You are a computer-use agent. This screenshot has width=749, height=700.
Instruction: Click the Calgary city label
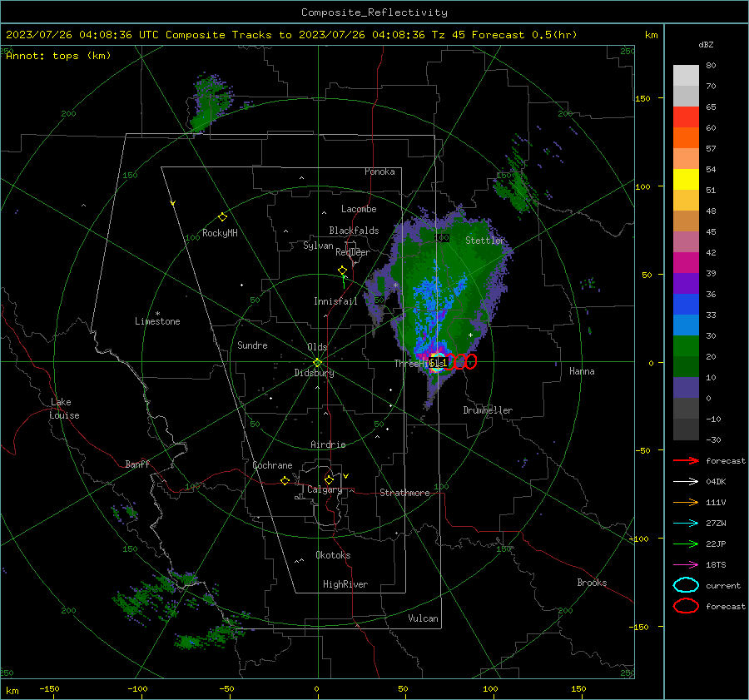pos(325,489)
